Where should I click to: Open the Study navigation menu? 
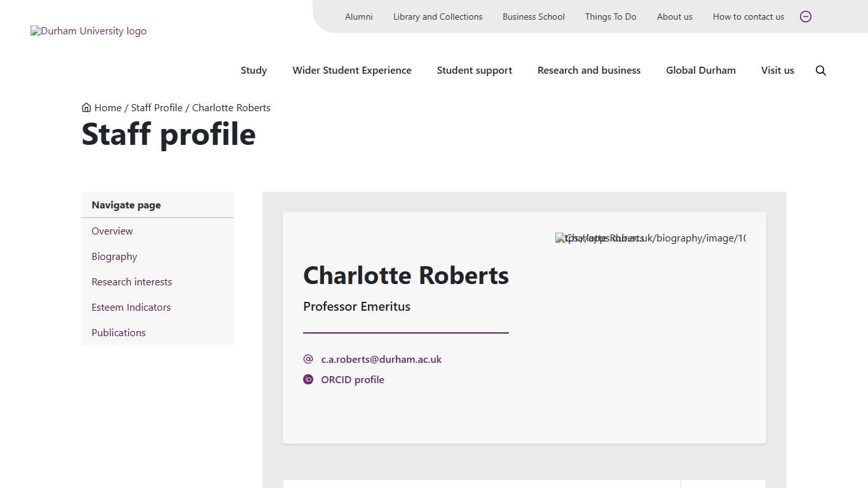click(x=254, y=71)
